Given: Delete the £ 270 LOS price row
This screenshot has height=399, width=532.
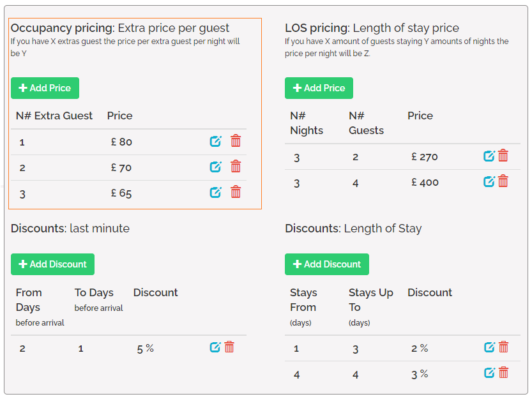Looking at the screenshot, I should (503, 156).
